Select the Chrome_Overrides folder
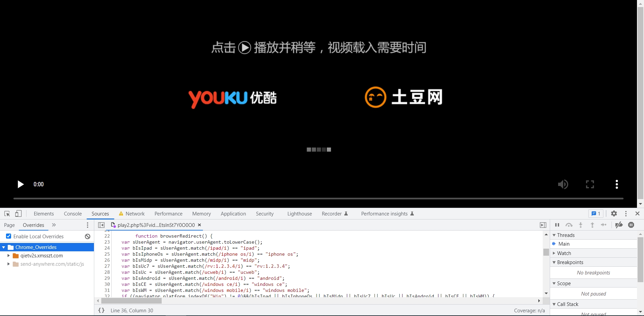 pyautogui.click(x=47, y=247)
